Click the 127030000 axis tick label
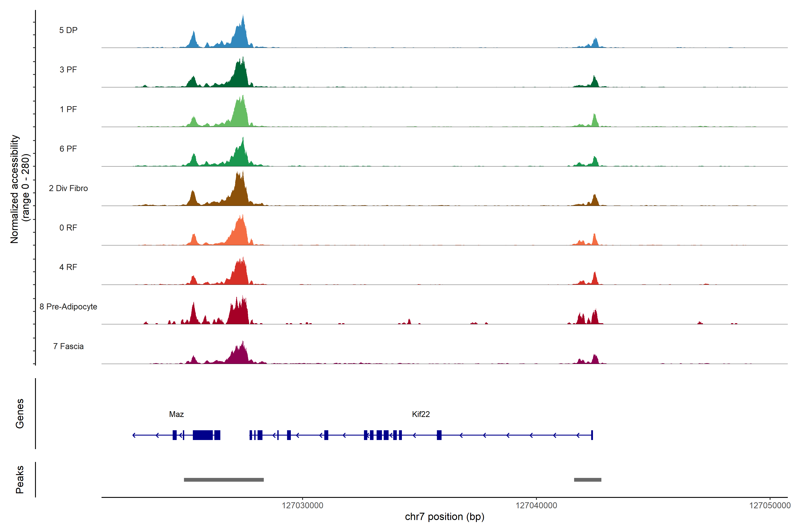 [302, 506]
